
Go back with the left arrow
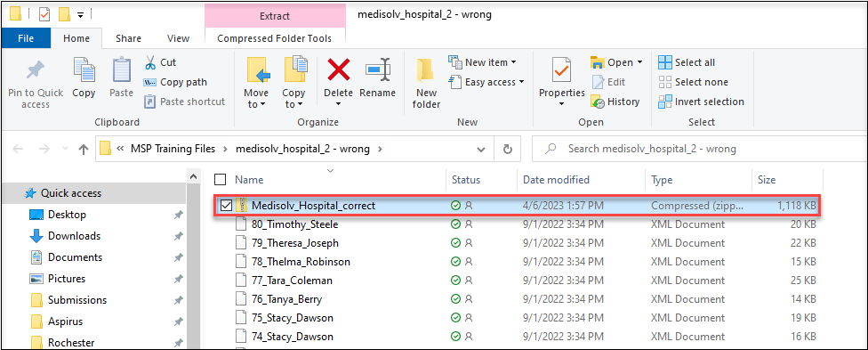(x=19, y=150)
